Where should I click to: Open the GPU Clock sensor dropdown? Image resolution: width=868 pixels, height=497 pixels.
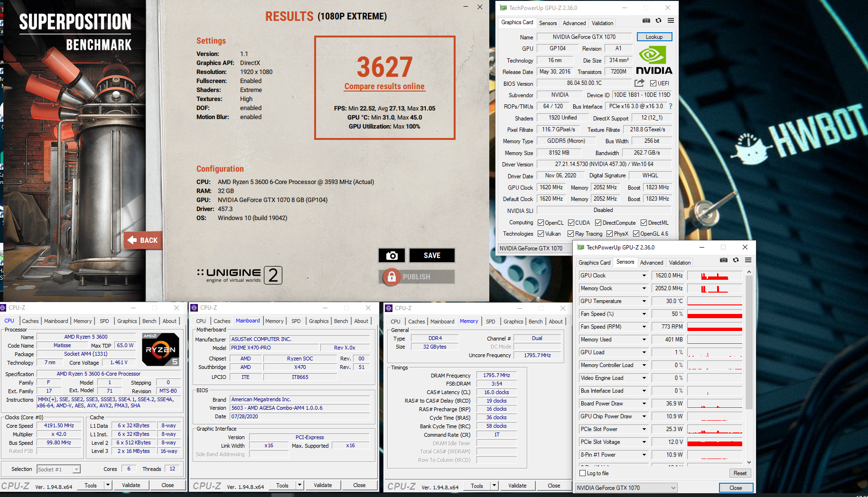[x=644, y=276]
